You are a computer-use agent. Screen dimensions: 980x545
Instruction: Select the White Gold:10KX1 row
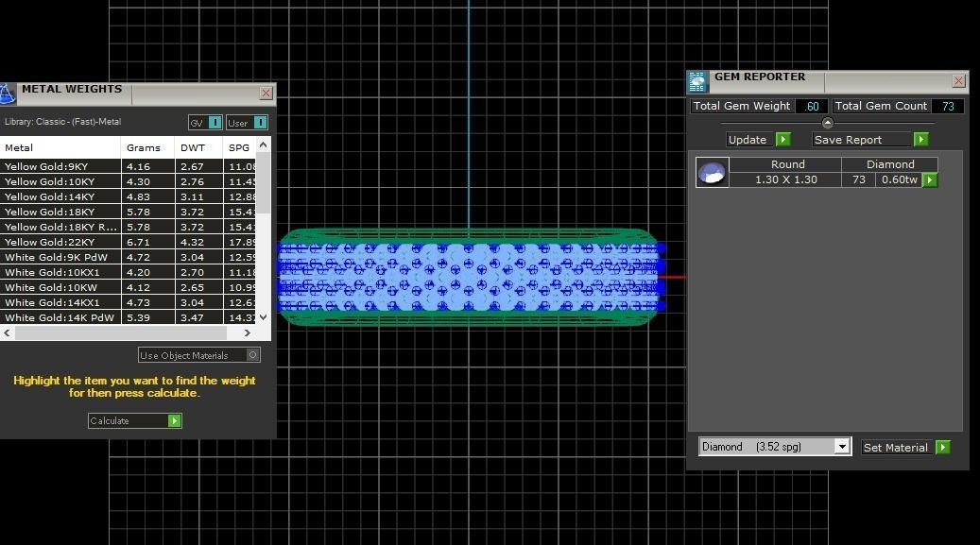point(129,272)
